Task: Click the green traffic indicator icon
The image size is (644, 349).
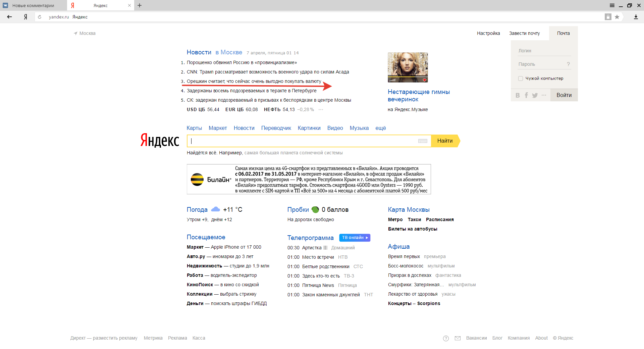Action: pyautogui.click(x=315, y=209)
